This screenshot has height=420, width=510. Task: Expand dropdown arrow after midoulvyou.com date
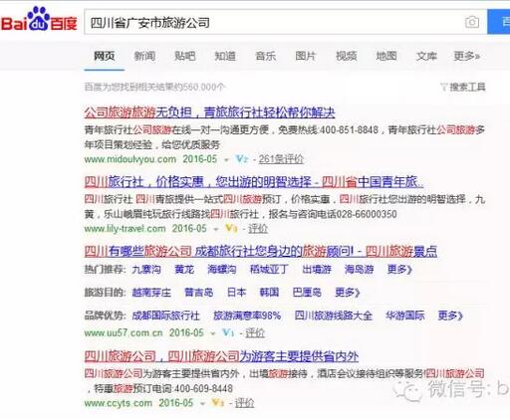[x=226, y=160]
